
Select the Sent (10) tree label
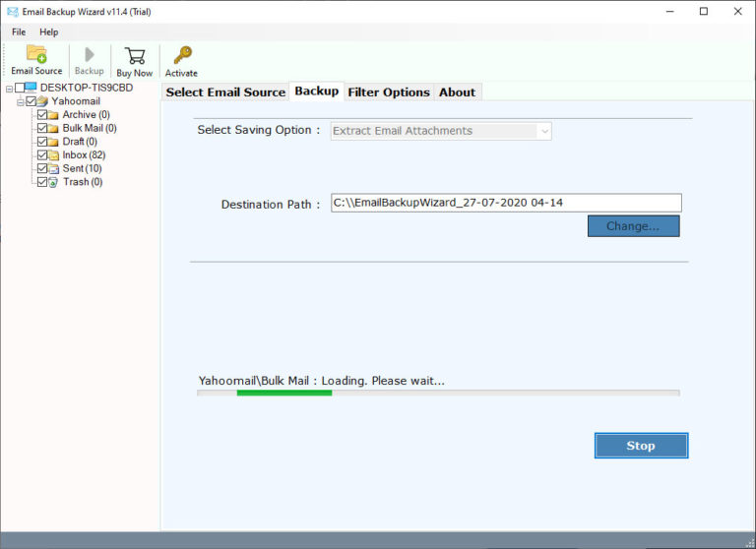[82, 168]
